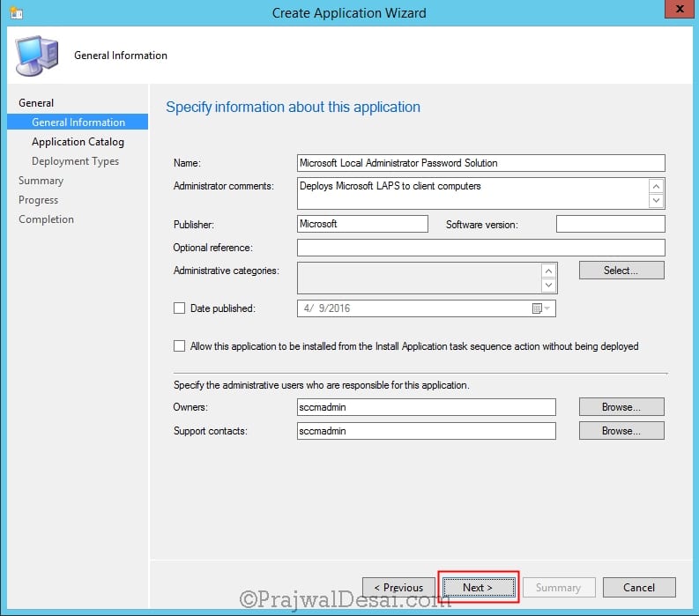Select General Information step in sidebar
Viewport: 699px width, 616px height.
pyautogui.click(x=78, y=122)
